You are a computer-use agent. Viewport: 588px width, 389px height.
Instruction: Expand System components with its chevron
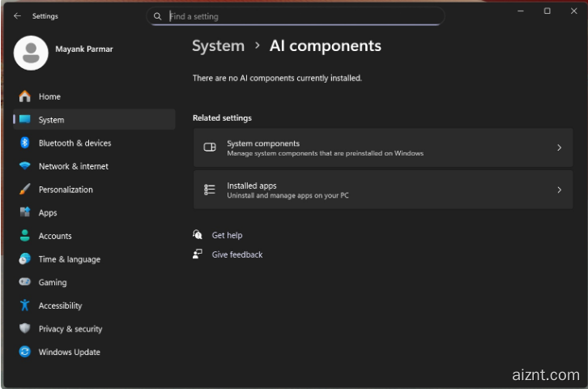pyautogui.click(x=559, y=147)
